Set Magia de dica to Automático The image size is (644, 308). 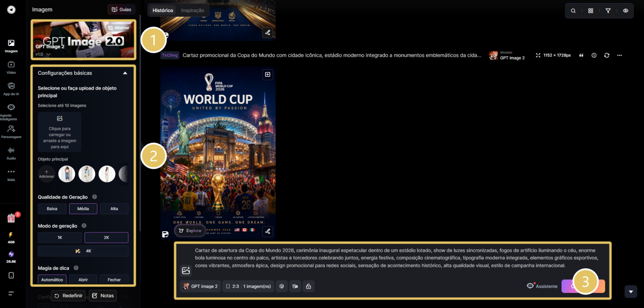click(52, 280)
